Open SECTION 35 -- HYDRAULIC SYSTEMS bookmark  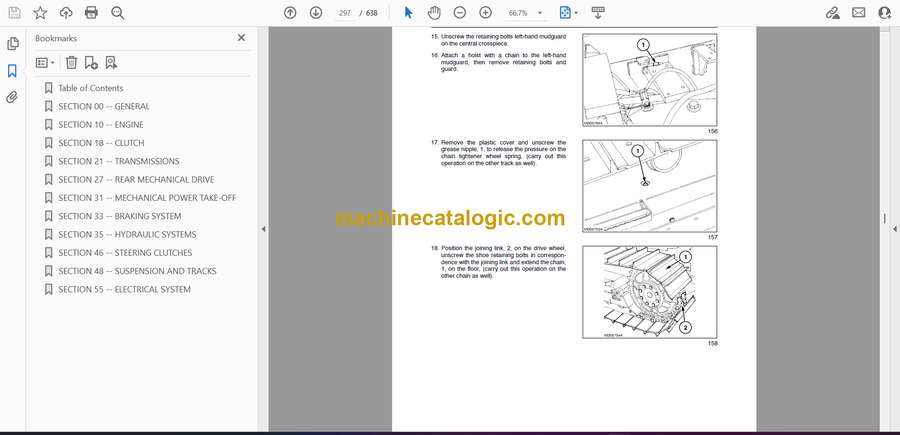pyautogui.click(x=127, y=235)
